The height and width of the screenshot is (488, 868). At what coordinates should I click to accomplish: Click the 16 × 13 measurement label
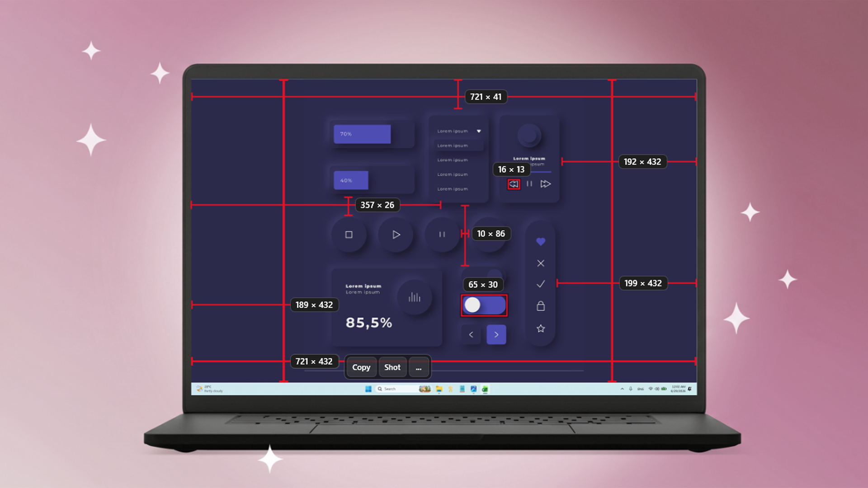pyautogui.click(x=511, y=169)
